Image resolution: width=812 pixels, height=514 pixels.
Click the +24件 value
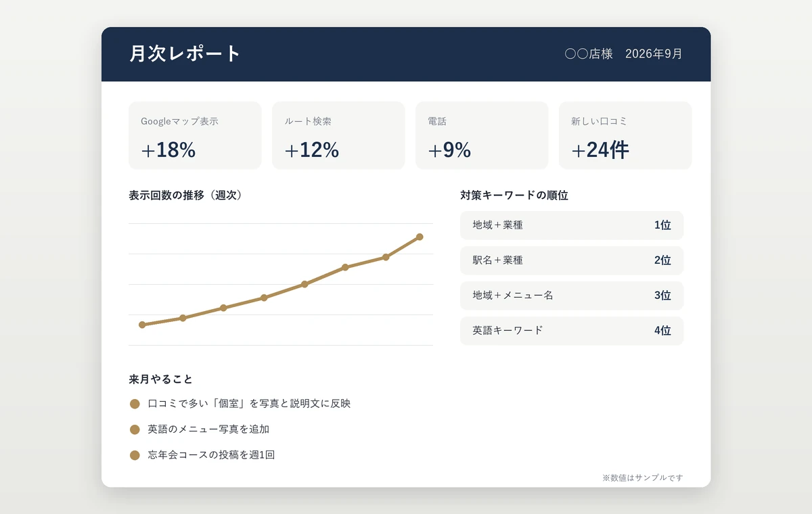600,150
